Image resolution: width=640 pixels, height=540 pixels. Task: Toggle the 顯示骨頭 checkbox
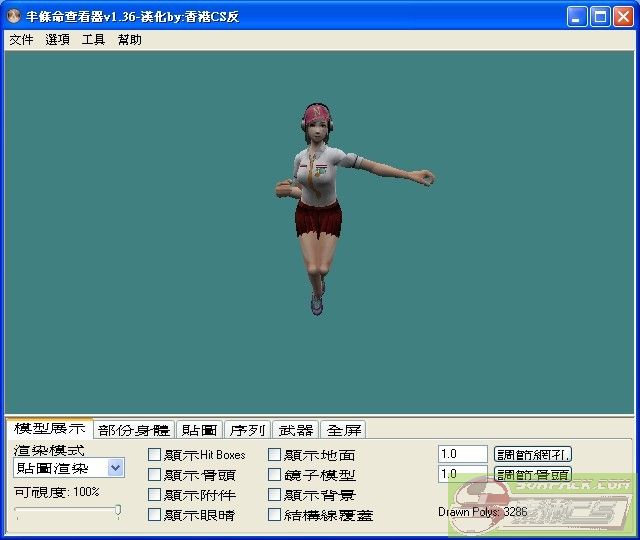154,475
